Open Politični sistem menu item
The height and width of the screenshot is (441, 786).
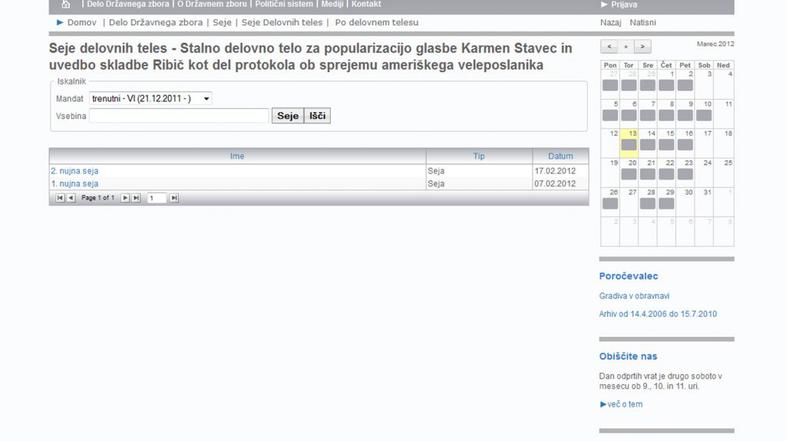click(284, 5)
